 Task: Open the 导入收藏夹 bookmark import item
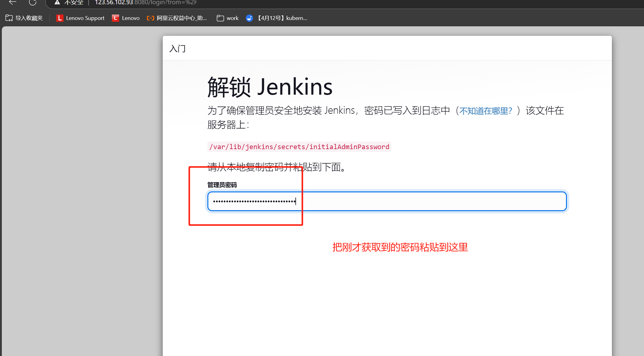pos(24,18)
